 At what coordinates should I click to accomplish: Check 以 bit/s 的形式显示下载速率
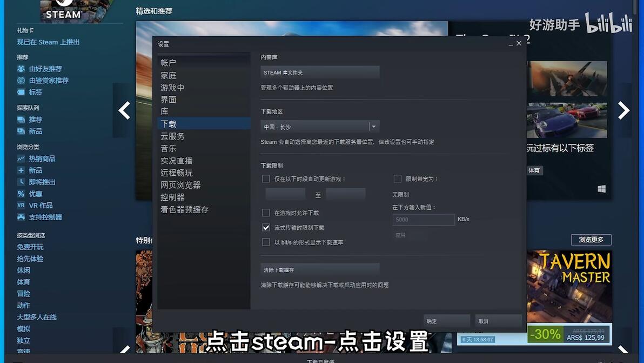click(266, 242)
